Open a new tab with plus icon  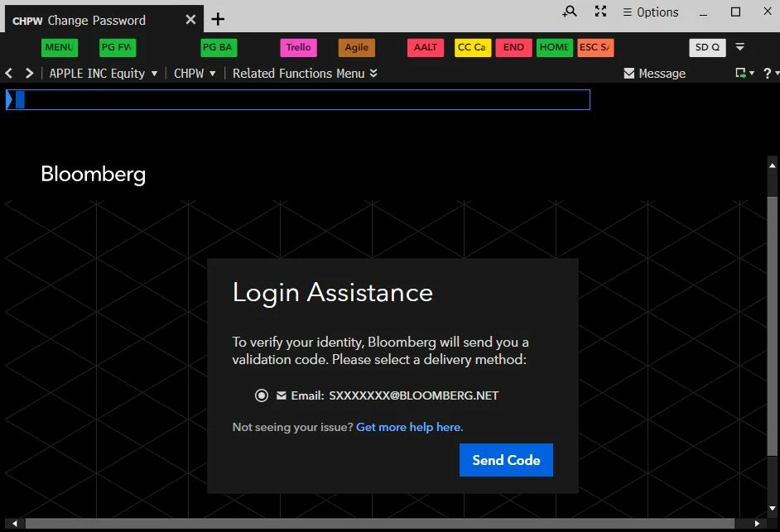coord(218,19)
